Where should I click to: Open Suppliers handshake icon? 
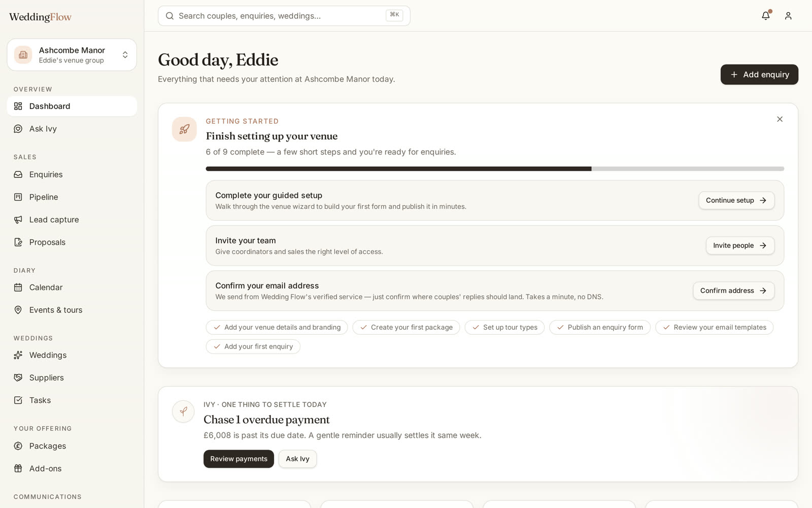tap(18, 377)
